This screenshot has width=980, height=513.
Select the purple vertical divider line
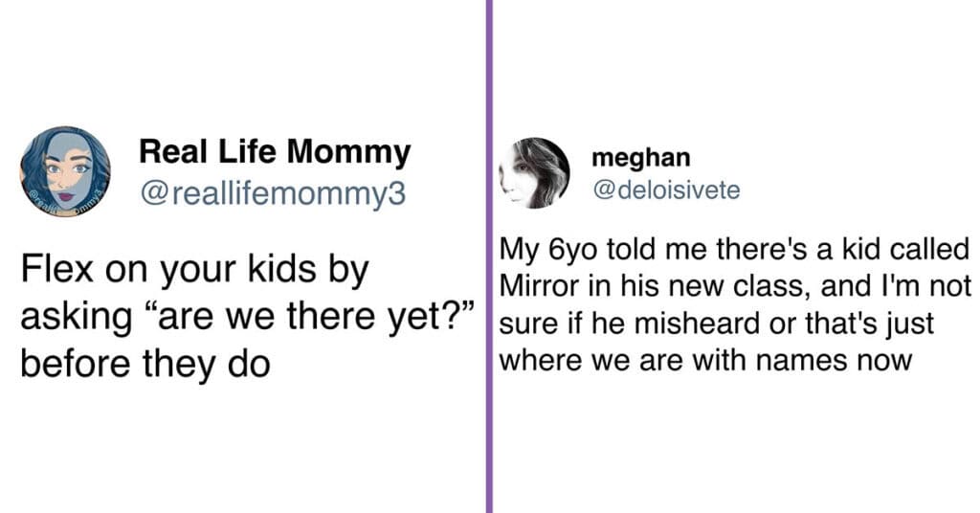[489, 256]
